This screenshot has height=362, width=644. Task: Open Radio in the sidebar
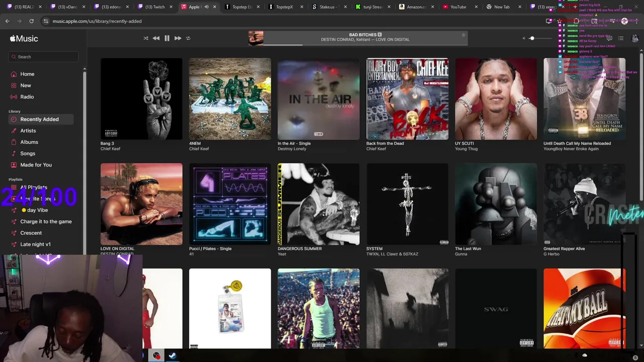coord(41,97)
